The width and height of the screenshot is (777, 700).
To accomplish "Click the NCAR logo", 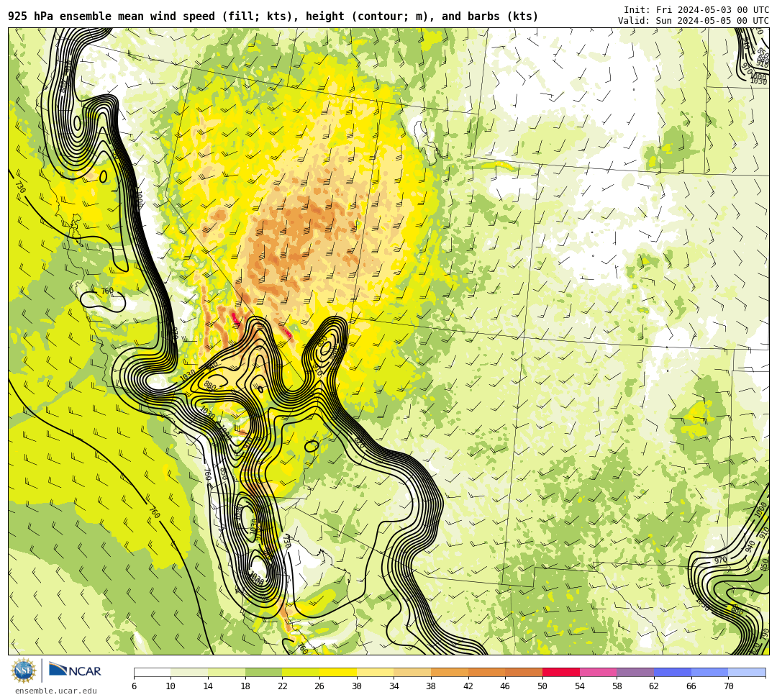I will (x=75, y=671).
